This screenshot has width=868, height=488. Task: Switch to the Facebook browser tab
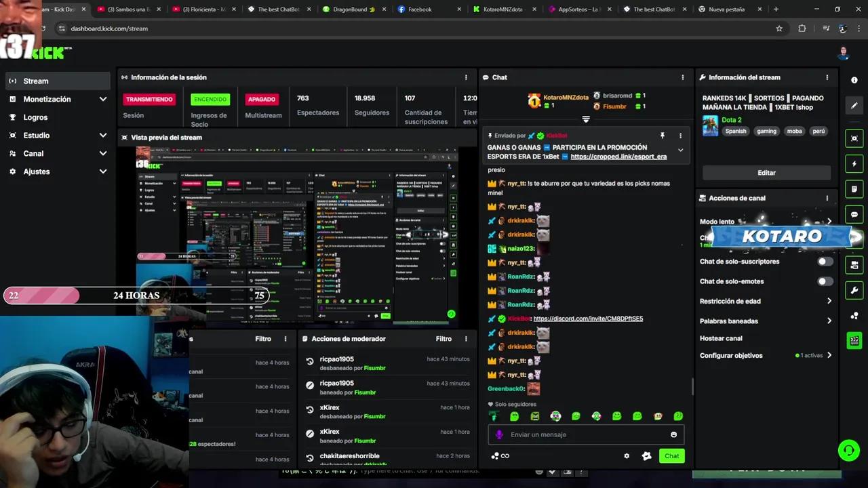(x=429, y=9)
